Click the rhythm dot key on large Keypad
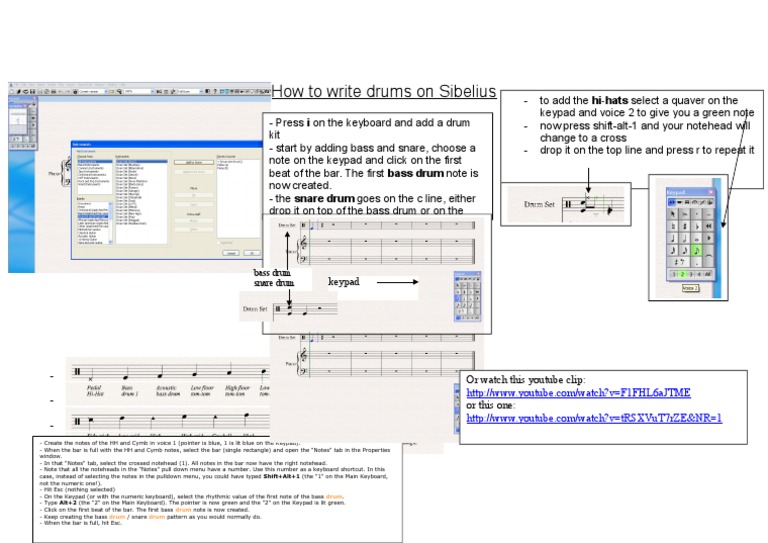 coord(696,262)
